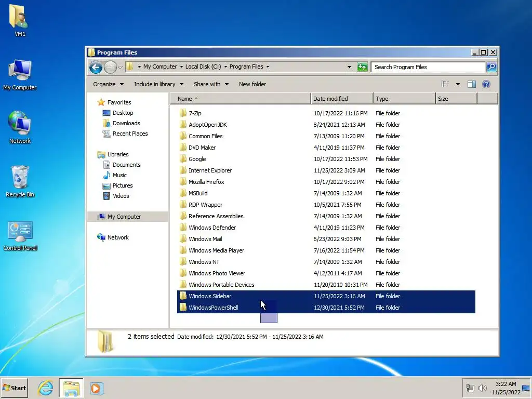Expand dropdown arrow after Program Files breadcrumb
532x399 pixels.
click(x=268, y=67)
